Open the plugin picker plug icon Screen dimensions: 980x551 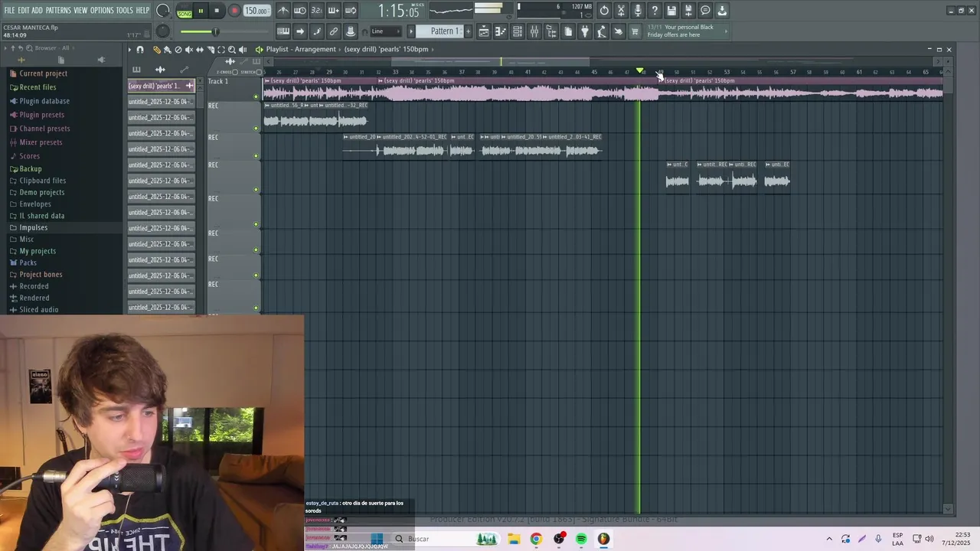click(x=585, y=31)
